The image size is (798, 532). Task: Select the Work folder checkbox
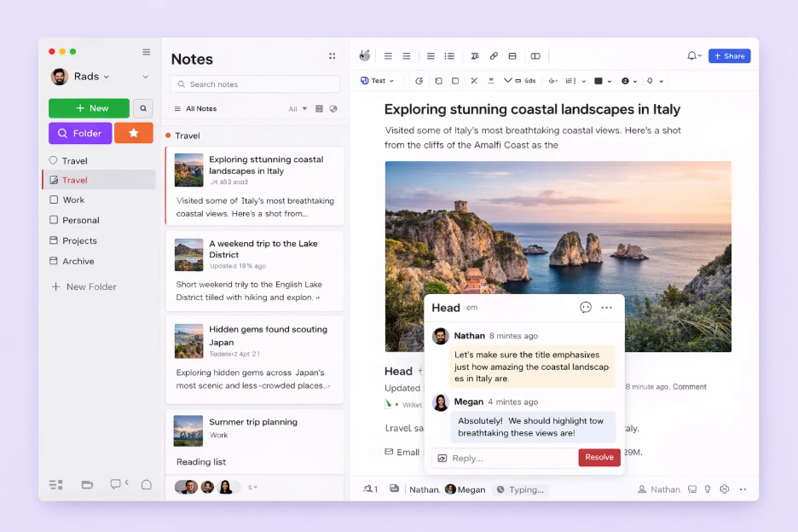54,199
